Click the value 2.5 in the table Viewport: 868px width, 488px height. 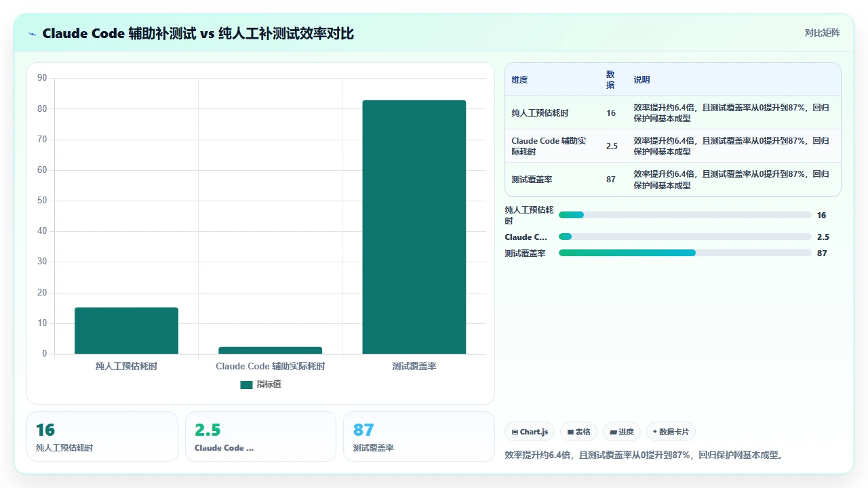pyautogui.click(x=612, y=146)
